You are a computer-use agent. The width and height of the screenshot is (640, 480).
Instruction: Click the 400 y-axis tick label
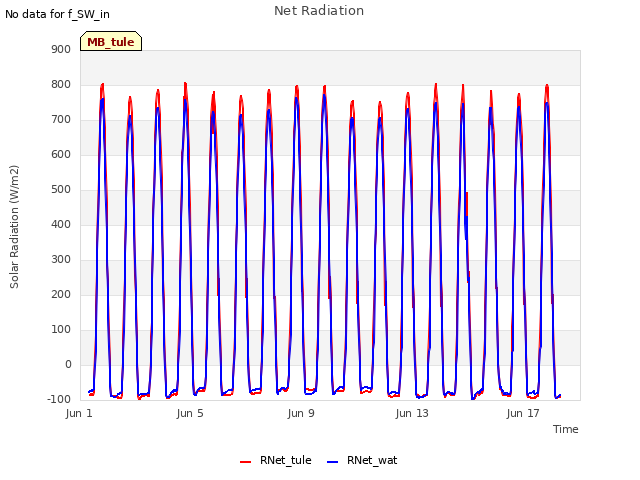click(x=61, y=224)
